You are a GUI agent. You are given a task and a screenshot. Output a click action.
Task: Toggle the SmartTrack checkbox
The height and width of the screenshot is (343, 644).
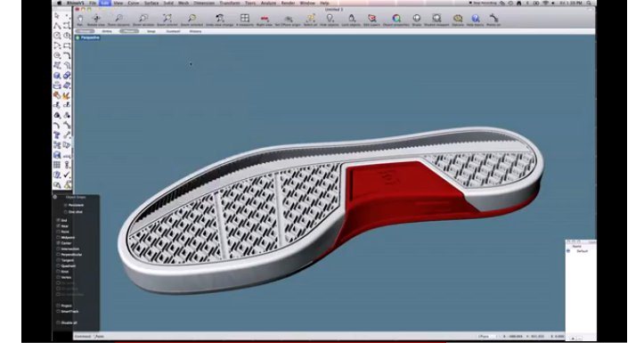pos(58,311)
